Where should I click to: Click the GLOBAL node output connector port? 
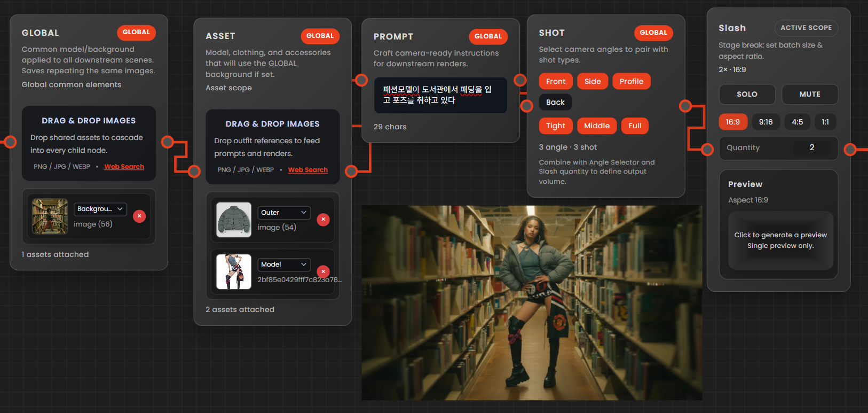[x=168, y=142]
